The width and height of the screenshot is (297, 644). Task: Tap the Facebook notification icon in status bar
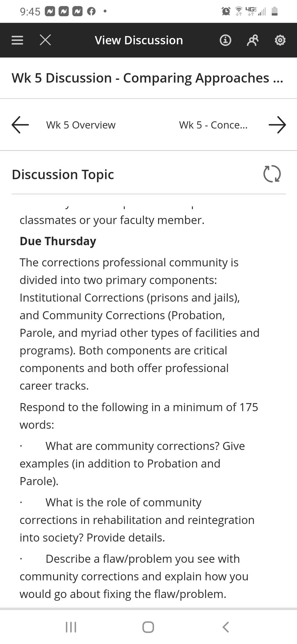click(x=91, y=11)
